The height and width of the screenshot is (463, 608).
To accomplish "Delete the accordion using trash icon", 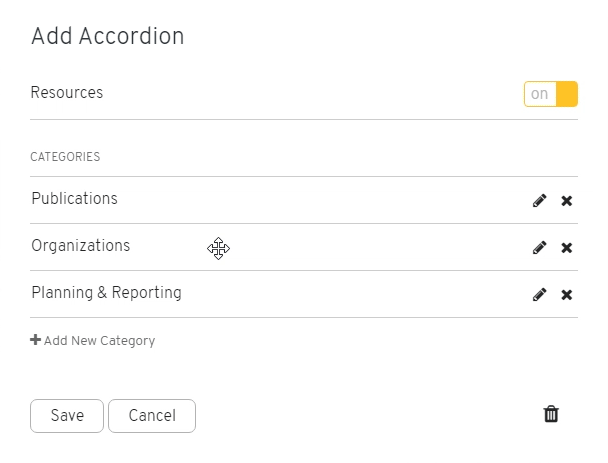I will click(551, 414).
